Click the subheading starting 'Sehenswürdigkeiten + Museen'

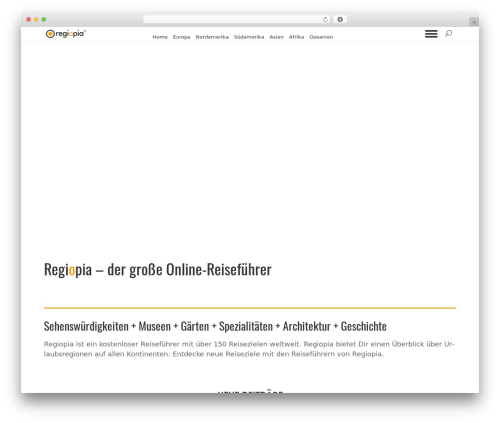point(215,326)
